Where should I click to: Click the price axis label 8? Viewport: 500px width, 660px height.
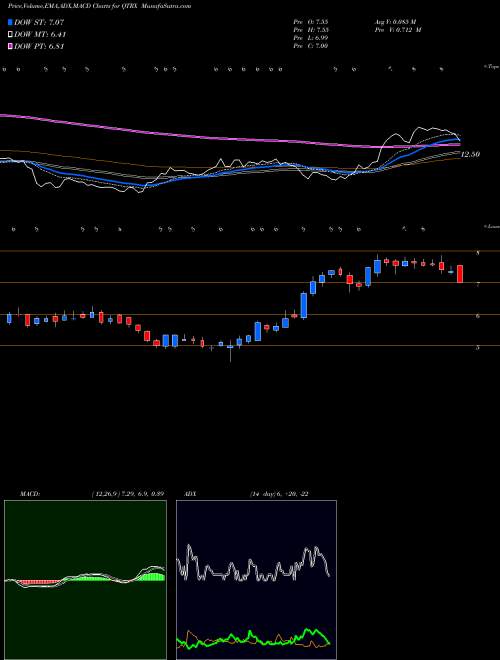coord(478,253)
